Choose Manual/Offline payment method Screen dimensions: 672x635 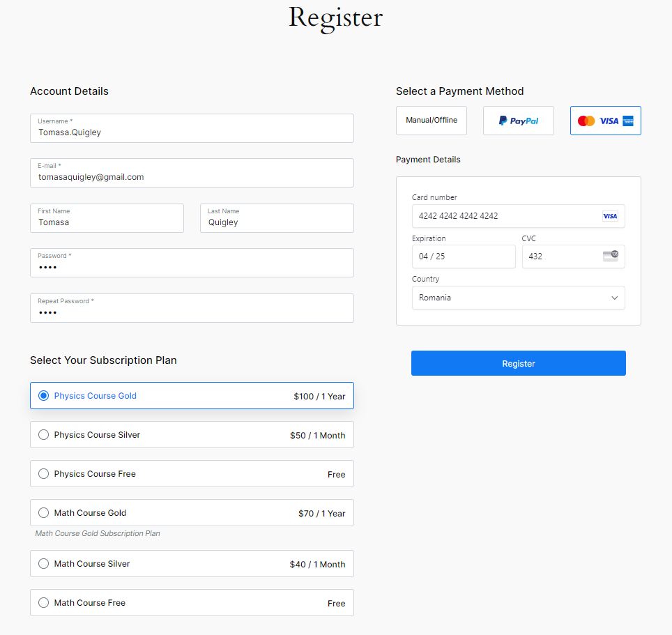[x=431, y=121]
